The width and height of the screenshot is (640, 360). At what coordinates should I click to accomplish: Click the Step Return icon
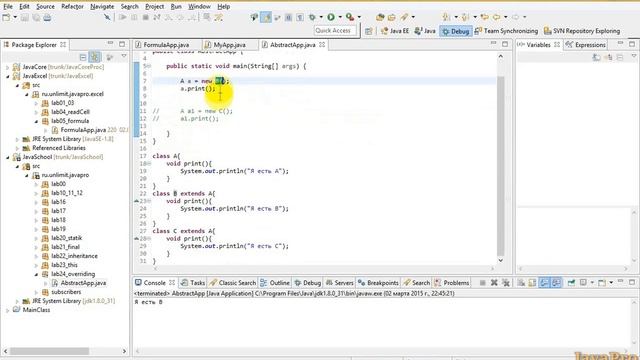pyautogui.click(x=192, y=17)
